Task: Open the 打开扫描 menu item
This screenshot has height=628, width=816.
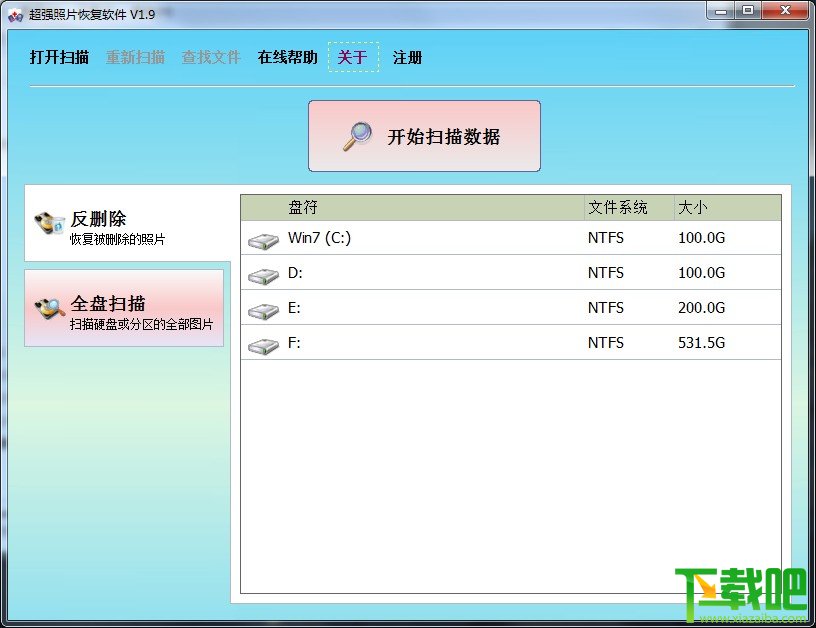Action: pyautogui.click(x=59, y=57)
